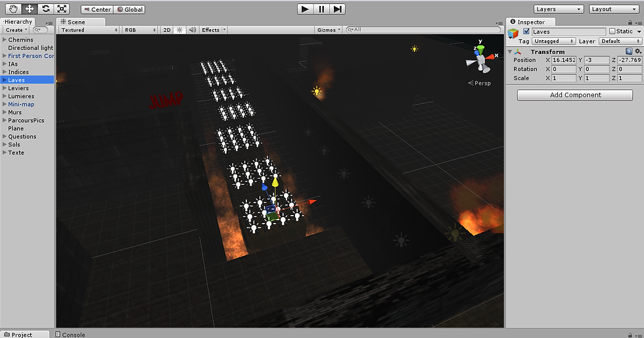Click the Add Component button
This screenshot has width=644, height=338.
click(x=575, y=95)
